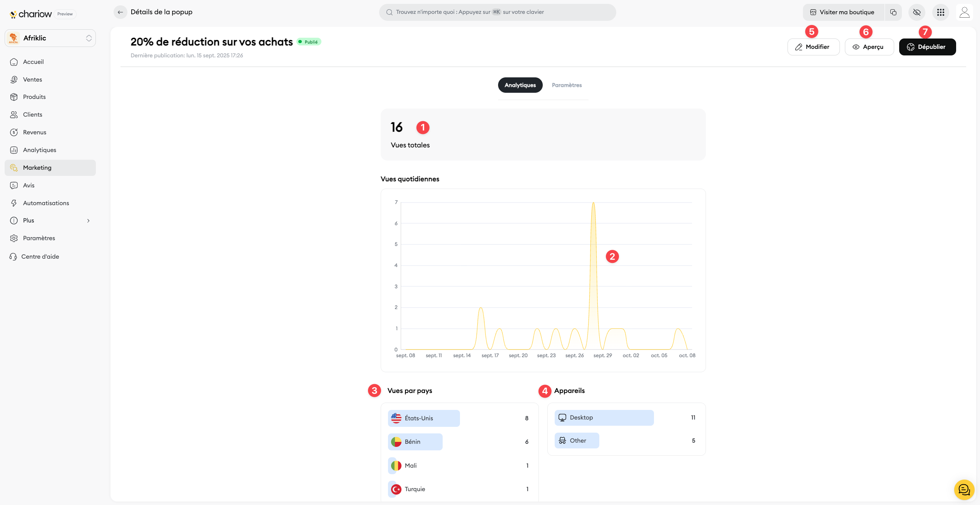Screen dimensions: 980x505
Task: Open the Afriklic store switcher dropdown
Action: point(50,38)
